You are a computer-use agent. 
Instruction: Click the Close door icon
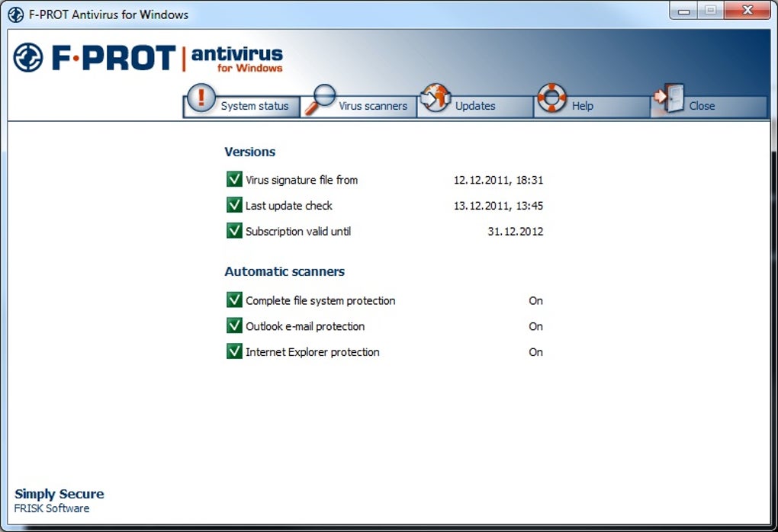click(x=669, y=98)
